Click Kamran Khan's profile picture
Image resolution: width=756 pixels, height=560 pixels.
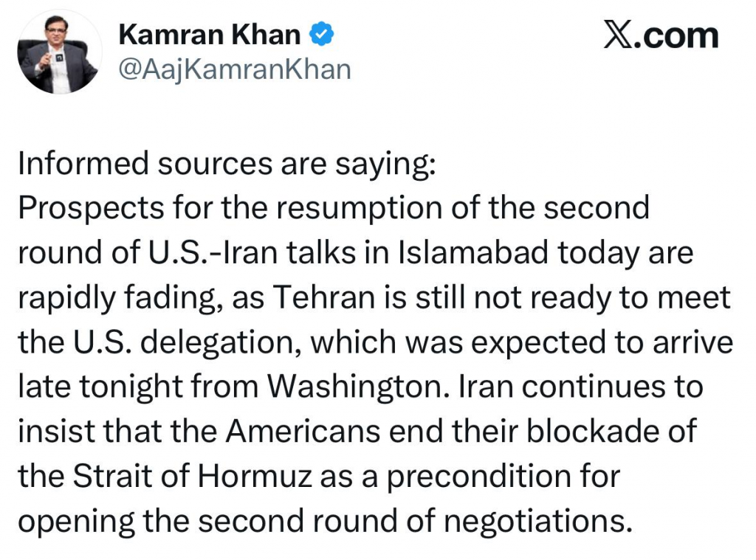pyautogui.click(x=59, y=52)
